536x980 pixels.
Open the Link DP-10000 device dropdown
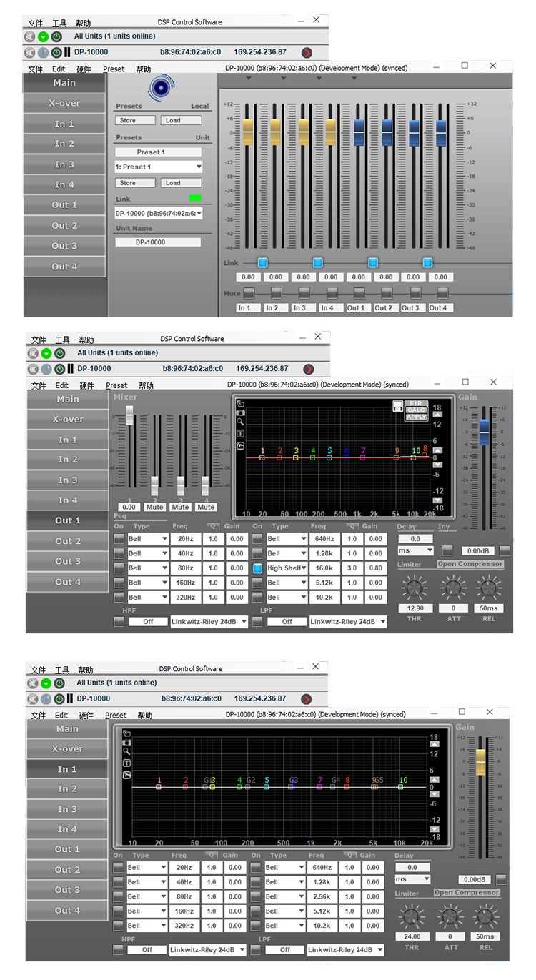(159, 213)
